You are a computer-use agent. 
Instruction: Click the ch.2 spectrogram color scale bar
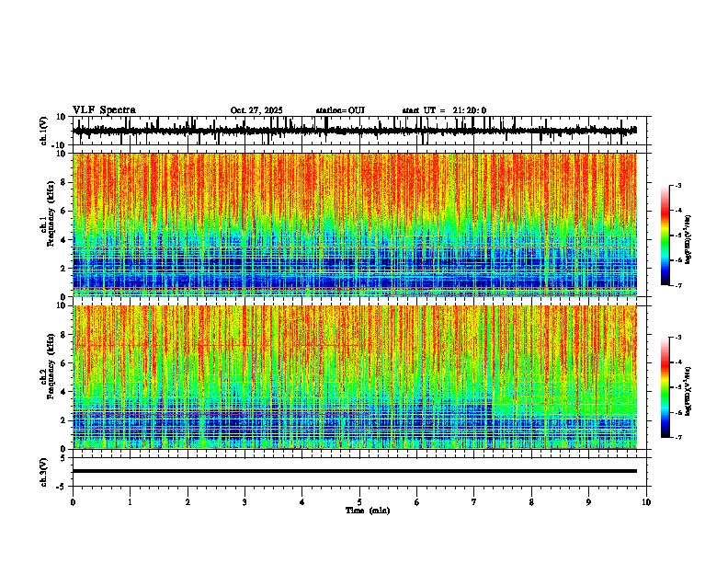[665, 387]
